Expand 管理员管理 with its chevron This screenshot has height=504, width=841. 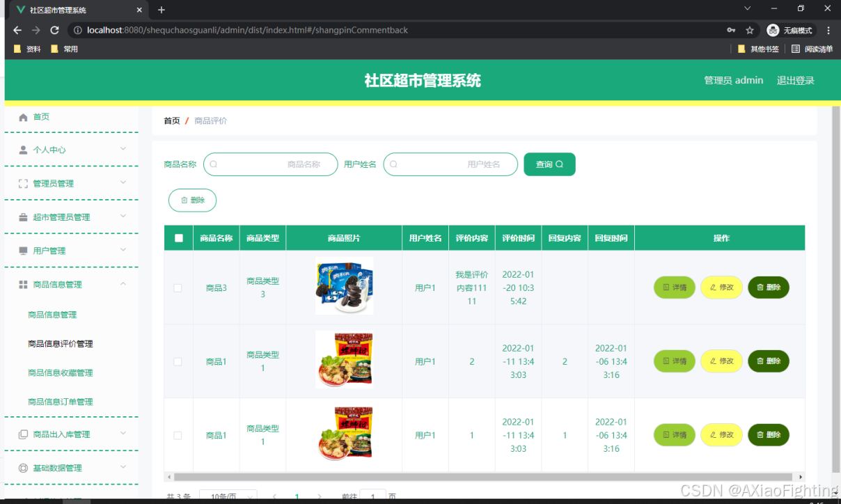[123, 182]
